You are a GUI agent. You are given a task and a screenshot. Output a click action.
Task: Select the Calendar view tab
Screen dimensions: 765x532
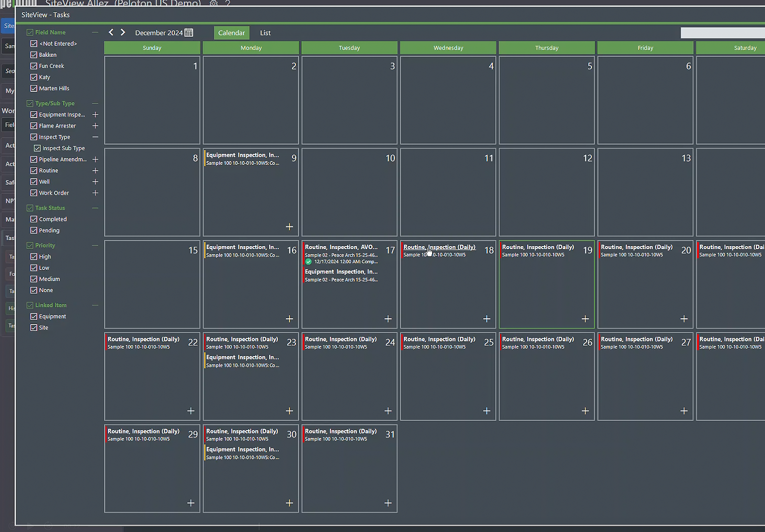[231, 33]
